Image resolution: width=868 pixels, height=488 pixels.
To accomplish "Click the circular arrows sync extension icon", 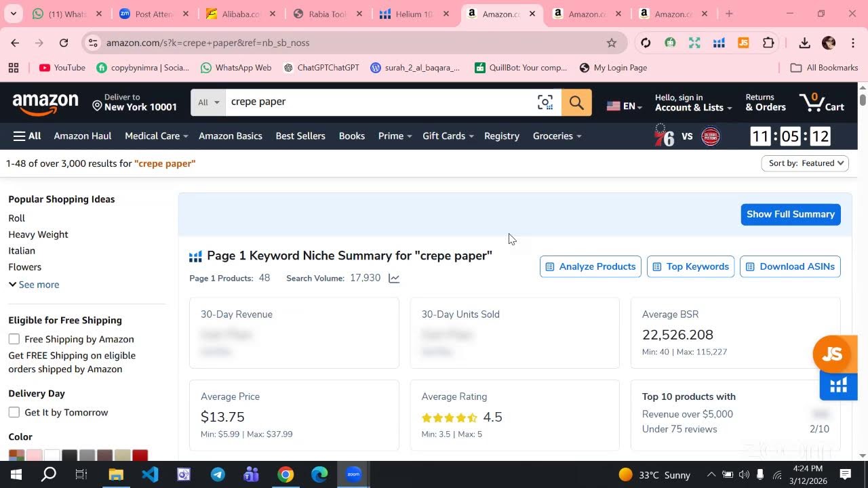I will (x=646, y=43).
